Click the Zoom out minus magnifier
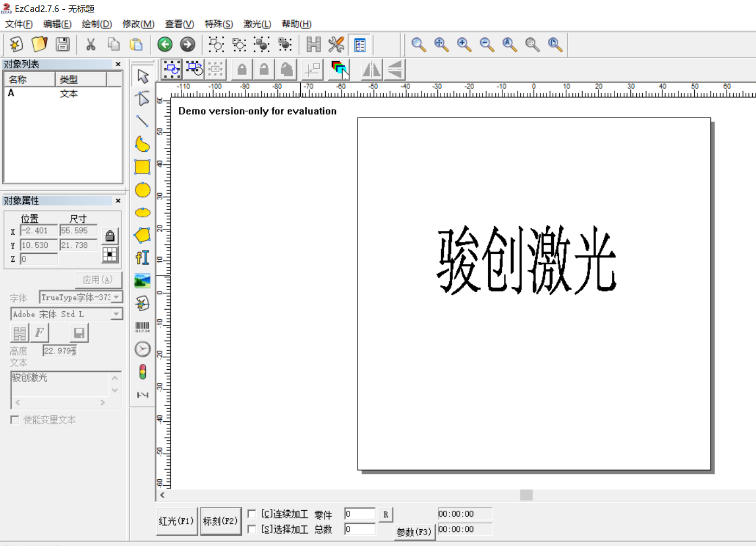This screenshot has width=756, height=546. click(487, 44)
